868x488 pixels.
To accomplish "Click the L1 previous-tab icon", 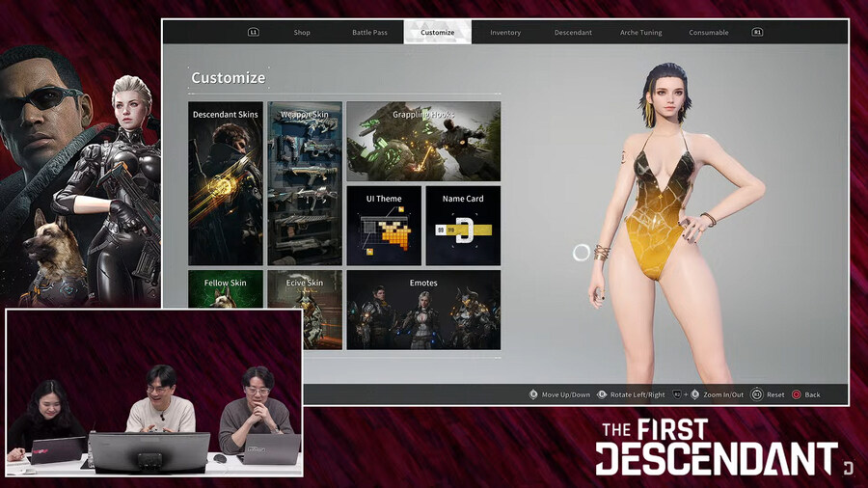I will (x=254, y=33).
